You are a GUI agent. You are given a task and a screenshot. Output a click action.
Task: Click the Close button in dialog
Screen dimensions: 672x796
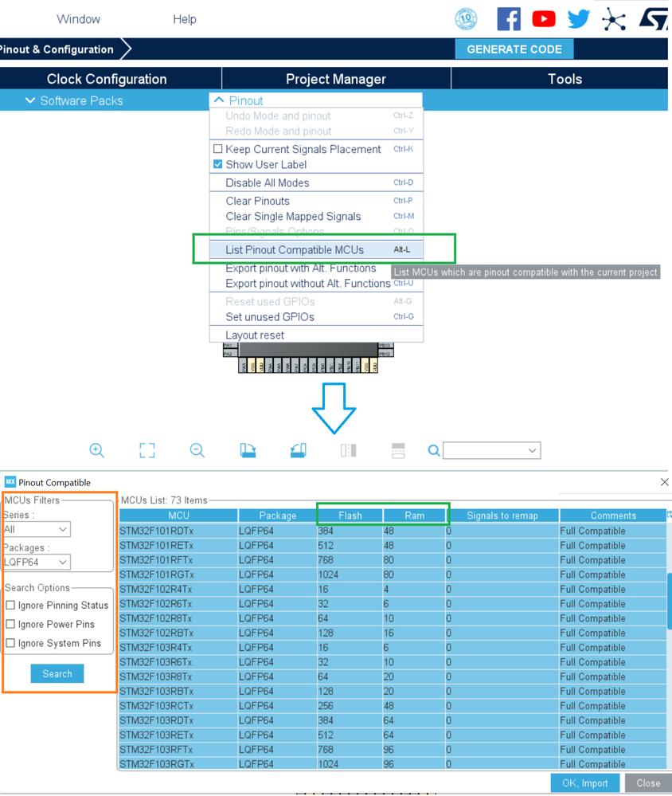(x=648, y=782)
